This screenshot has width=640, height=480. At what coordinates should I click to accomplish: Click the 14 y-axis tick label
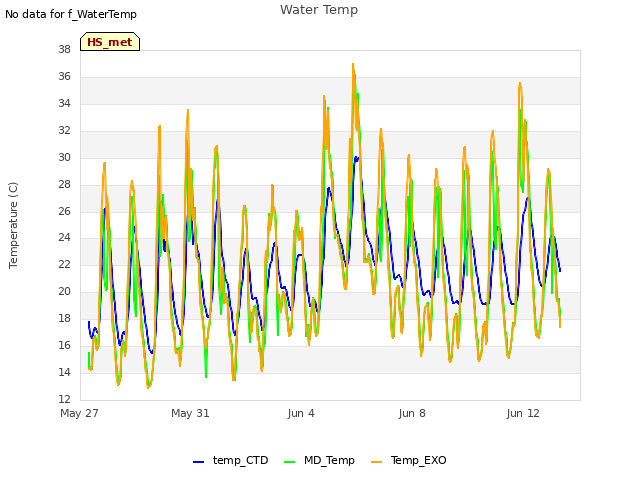(x=64, y=372)
